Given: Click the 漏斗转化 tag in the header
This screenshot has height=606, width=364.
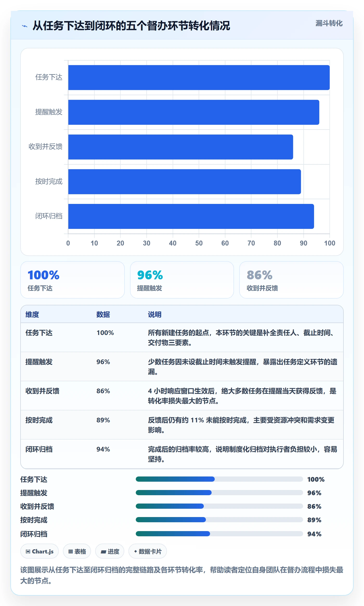Looking at the screenshot, I should (x=329, y=23).
